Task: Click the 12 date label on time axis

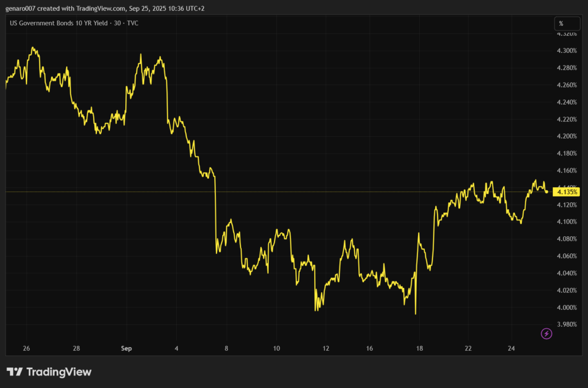Action: [x=326, y=348]
